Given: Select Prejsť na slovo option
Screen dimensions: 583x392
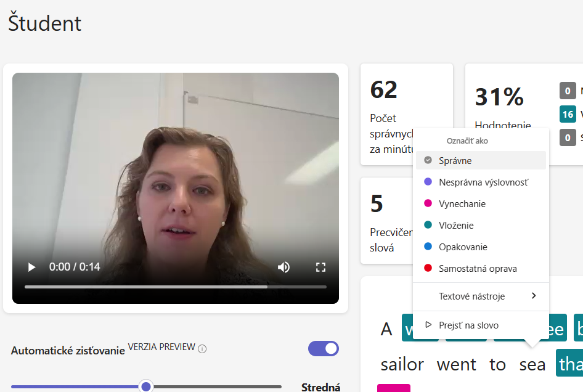Looking at the screenshot, I should 481,325.
